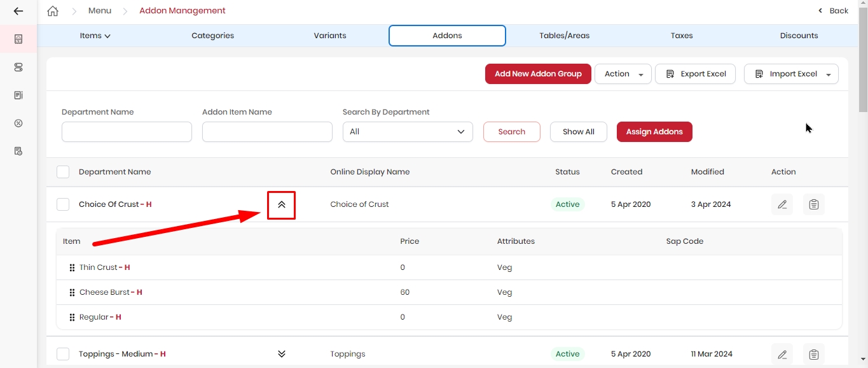The width and height of the screenshot is (868, 368).
Task: Toggle the select-all checkbox in table header
Action: [x=63, y=172]
